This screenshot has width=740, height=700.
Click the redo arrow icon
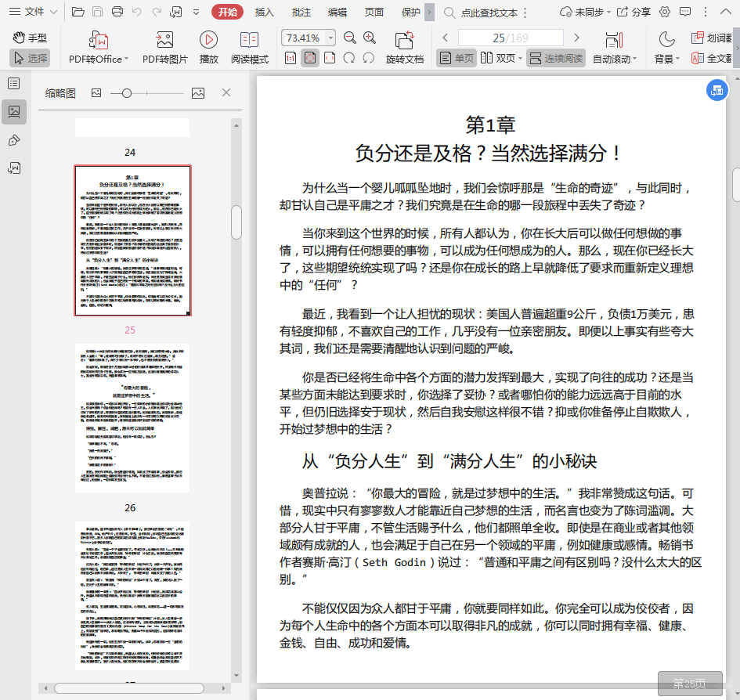(157, 12)
